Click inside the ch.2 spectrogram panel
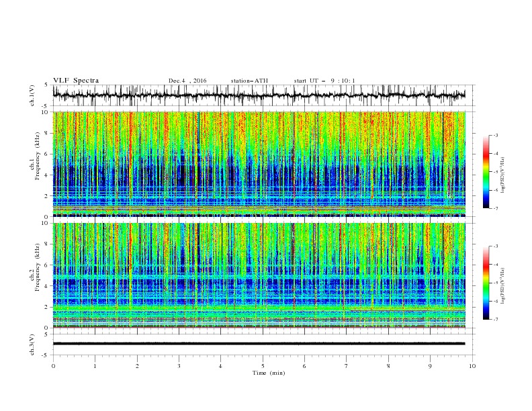Image resolution: width=532 pixels, height=411 pixels. click(x=259, y=275)
